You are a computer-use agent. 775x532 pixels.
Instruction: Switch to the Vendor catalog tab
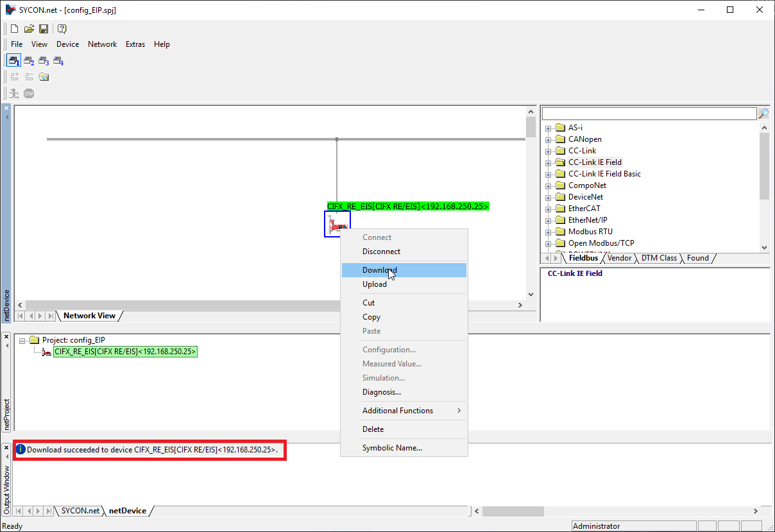coord(619,258)
